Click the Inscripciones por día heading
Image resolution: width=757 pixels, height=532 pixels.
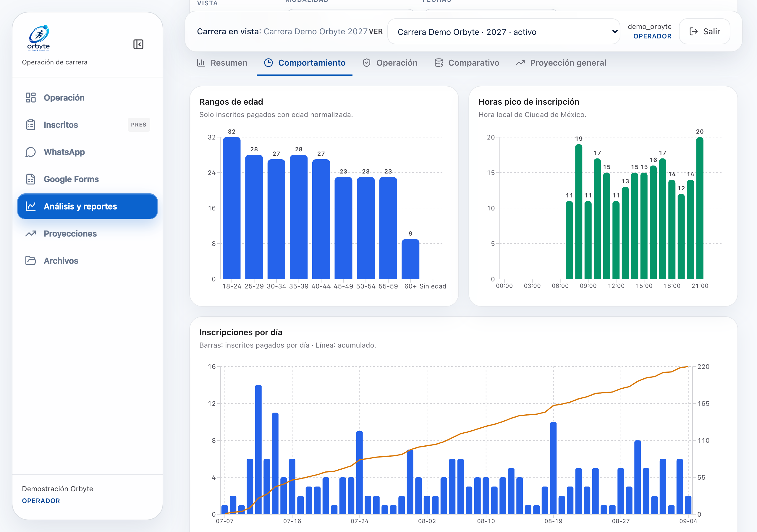point(241,332)
